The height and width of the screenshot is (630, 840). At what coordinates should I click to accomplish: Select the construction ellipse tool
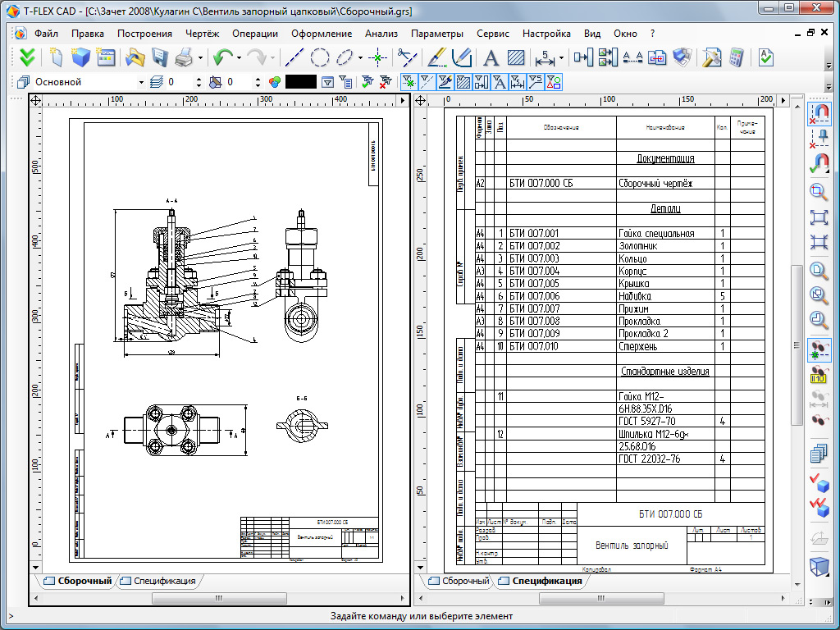coord(345,57)
